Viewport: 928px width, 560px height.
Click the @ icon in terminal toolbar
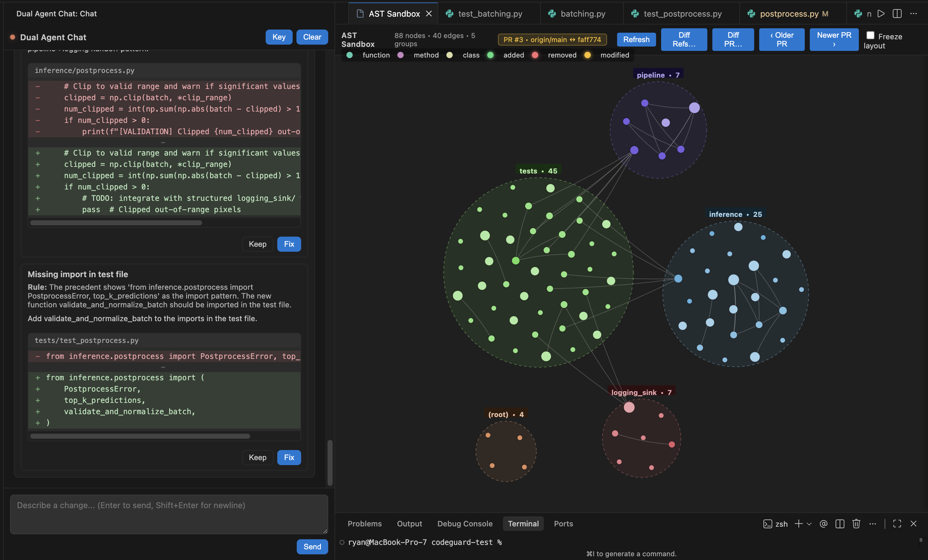[x=823, y=524]
